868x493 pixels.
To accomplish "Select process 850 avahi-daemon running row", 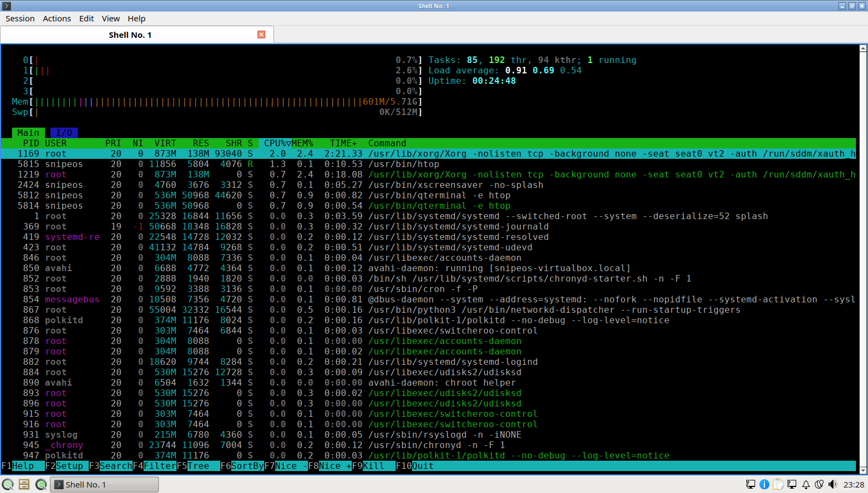I will [429, 268].
